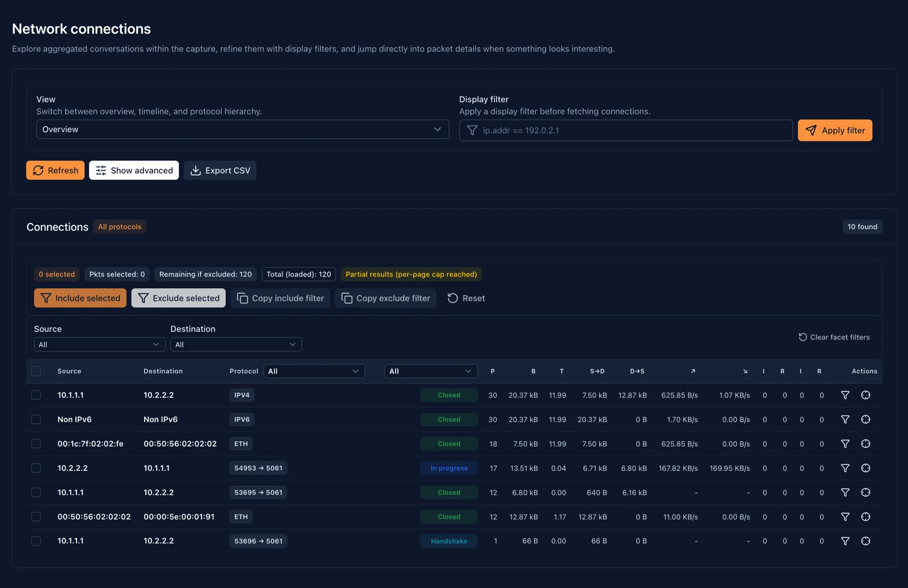Check the Non IPv6 row checkbox
908x588 pixels.
pyautogui.click(x=36, y=419)
